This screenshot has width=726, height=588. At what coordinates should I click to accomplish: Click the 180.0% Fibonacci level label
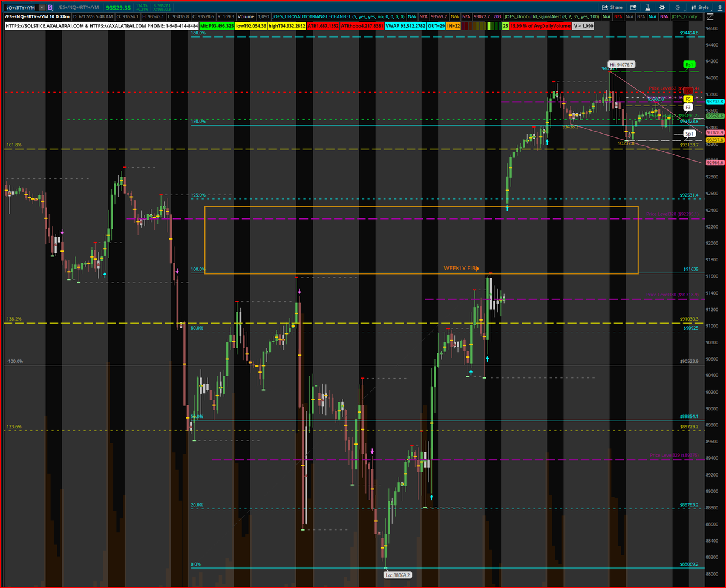[198, 33]
